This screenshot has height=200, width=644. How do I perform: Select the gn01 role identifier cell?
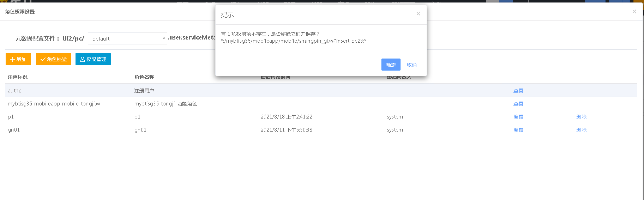pos(14,130)
